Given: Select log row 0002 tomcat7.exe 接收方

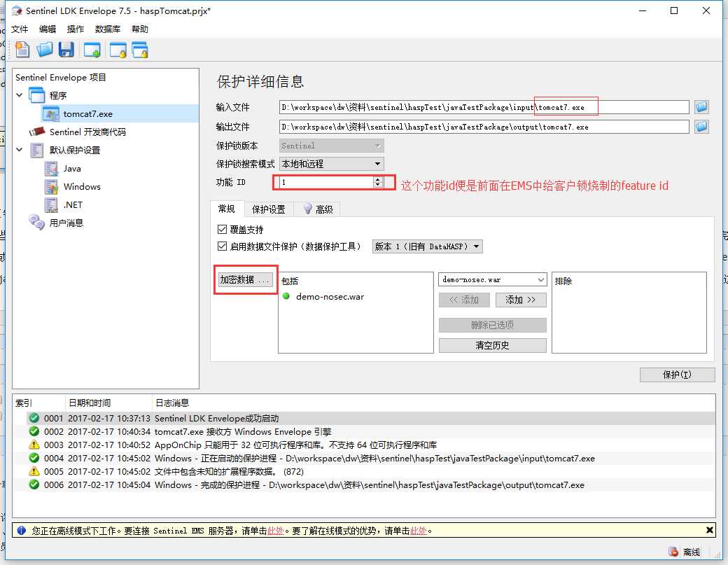Looking at the screenshot, I should tap(364, 431).
